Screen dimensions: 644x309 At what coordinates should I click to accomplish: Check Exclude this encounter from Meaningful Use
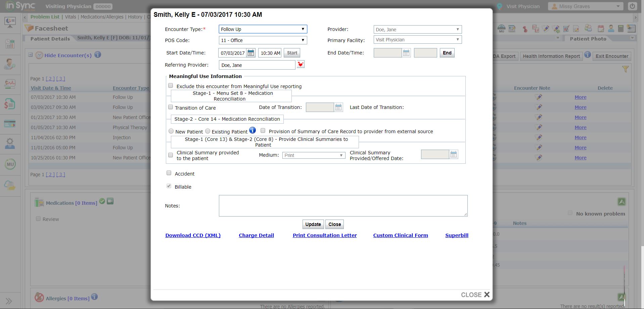[171, 86]
